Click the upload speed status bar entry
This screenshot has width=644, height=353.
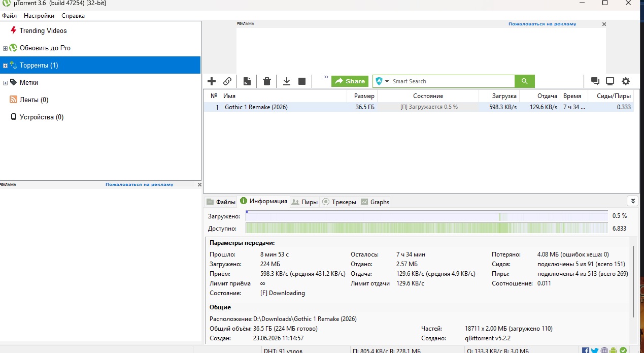497,350
